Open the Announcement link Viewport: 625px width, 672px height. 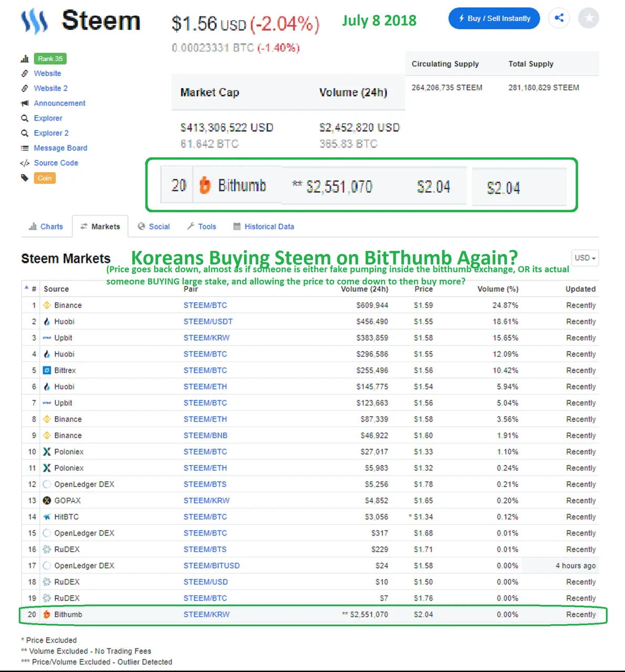point(59,103)
